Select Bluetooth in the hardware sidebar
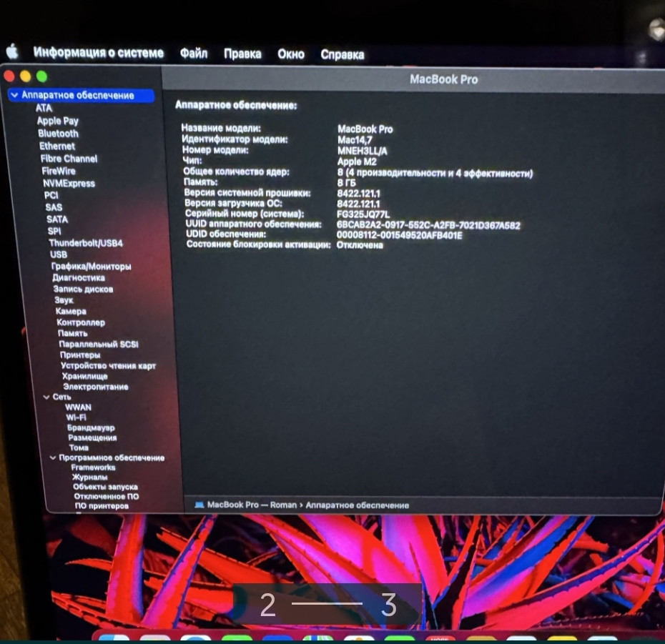Image resolution: width=665 pixels, height=644 pixels. pyautogui.click(x=57, y=133)
